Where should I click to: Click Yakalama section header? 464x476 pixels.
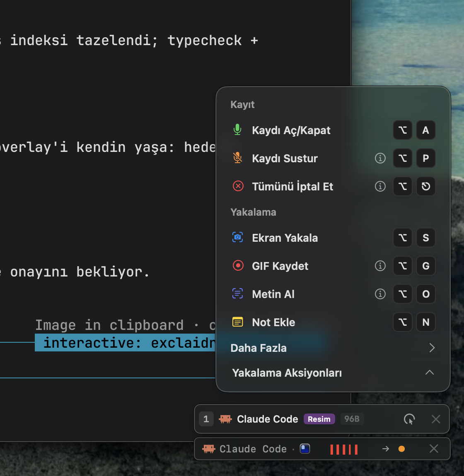coord(253,212)
